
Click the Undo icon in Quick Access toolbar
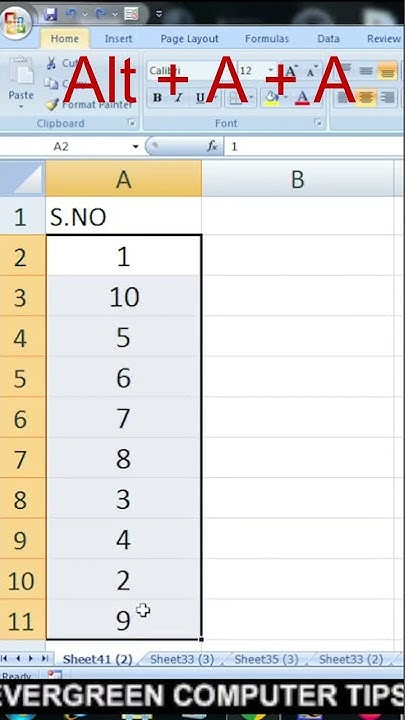(x=72, y=14)
